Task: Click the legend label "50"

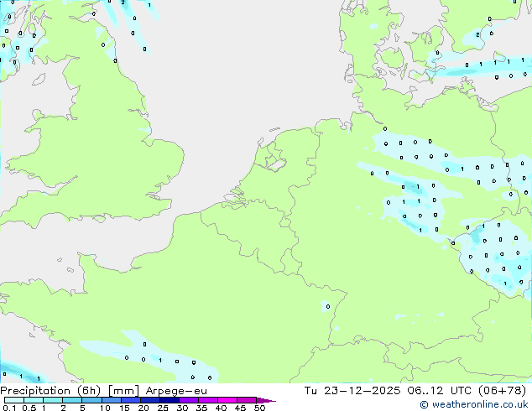Action: click(x=259, y=408)
